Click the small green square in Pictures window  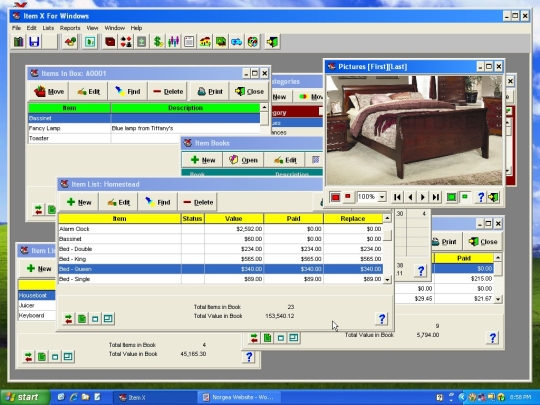465,197
